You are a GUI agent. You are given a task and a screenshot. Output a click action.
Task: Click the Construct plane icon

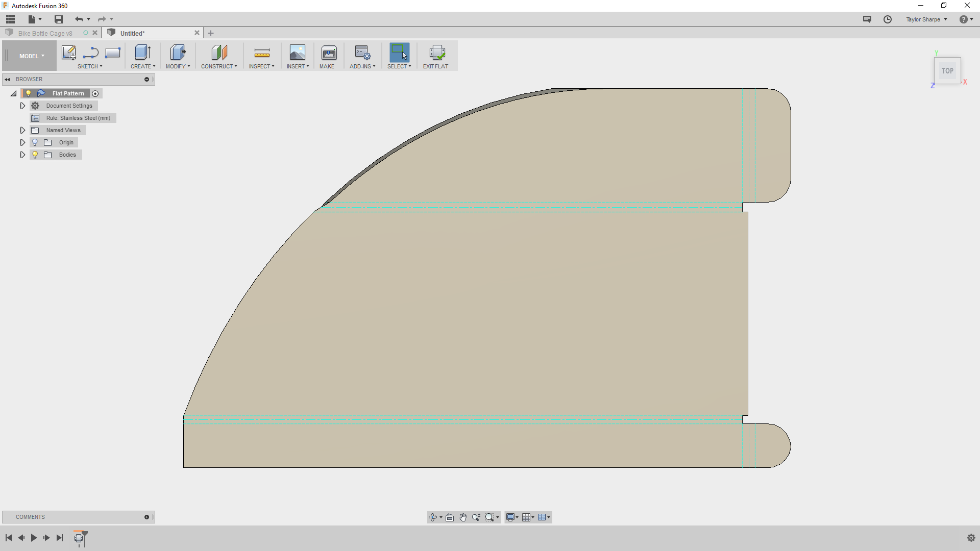tap(219, 53)
